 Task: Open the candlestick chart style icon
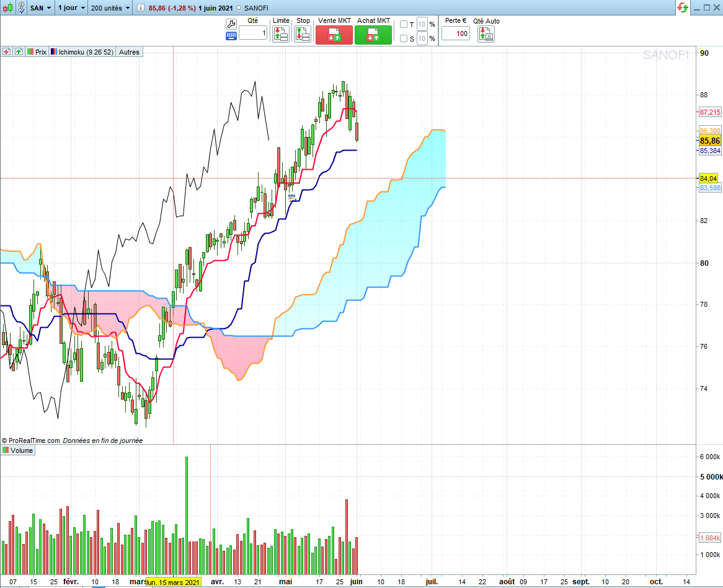(8, 7)
